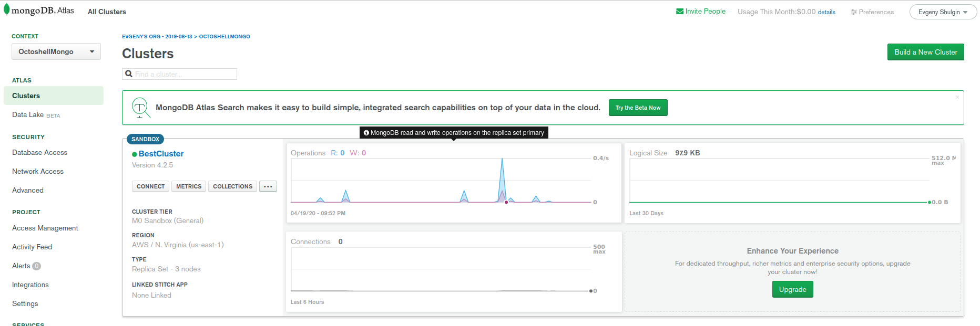Click Try the Beta Now
This screenshot has height=326, width=980.
coord(638,108)
